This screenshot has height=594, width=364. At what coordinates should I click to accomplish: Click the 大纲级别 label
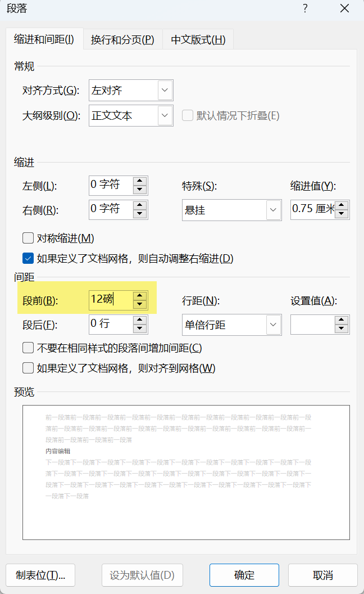tap(51, 115)
